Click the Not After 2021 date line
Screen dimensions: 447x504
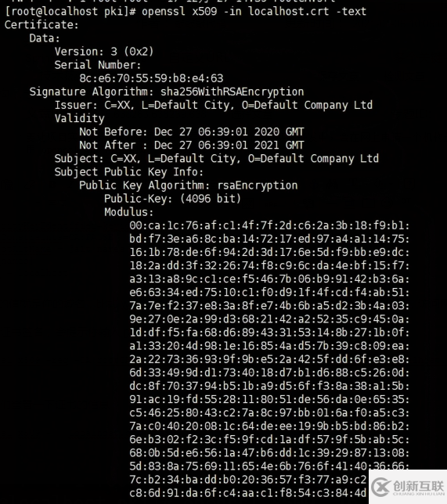point(191,145)
